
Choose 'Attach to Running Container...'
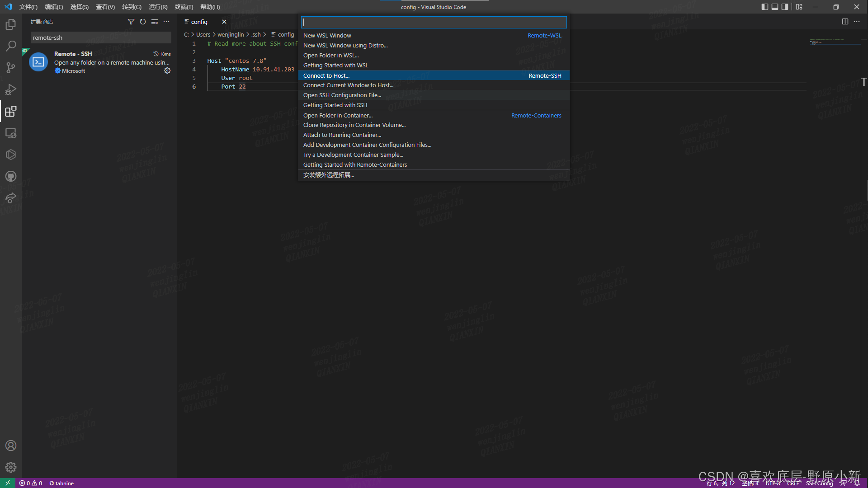click(x=434, y=135)
